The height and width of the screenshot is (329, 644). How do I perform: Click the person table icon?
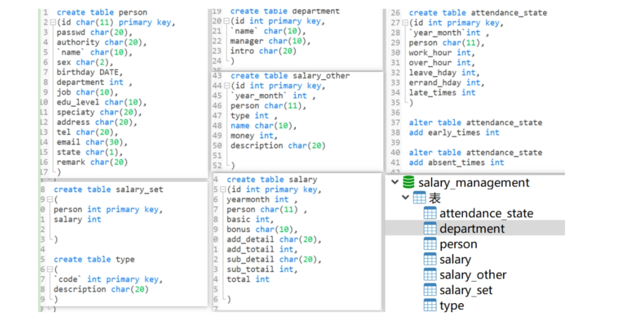click(x=430, y=244)
